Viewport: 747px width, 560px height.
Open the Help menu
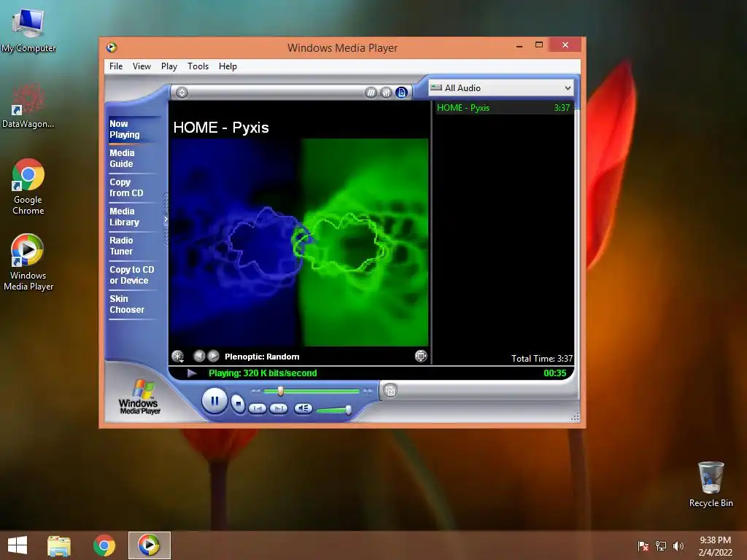click(x=228, y=66)
